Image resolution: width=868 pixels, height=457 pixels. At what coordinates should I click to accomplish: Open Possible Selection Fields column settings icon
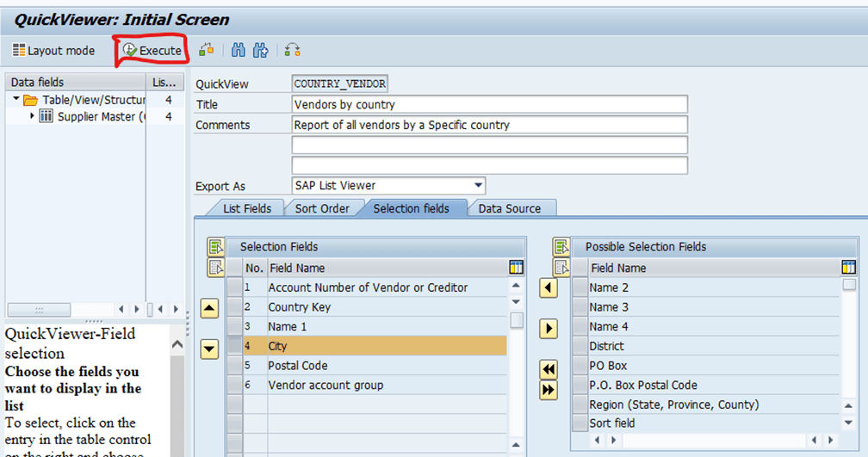(849, 268)
